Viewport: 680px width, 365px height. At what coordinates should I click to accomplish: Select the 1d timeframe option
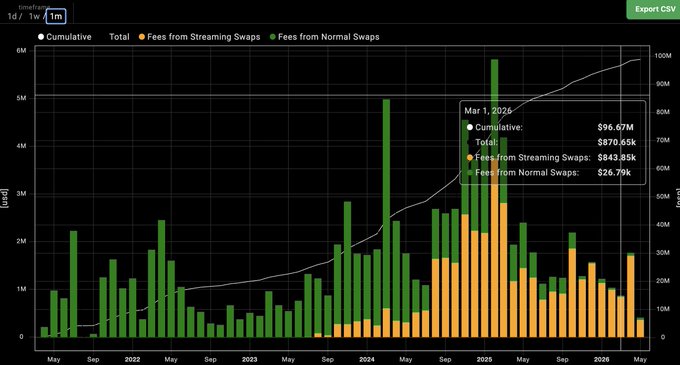pyautogui.click(x=12, y=16)
